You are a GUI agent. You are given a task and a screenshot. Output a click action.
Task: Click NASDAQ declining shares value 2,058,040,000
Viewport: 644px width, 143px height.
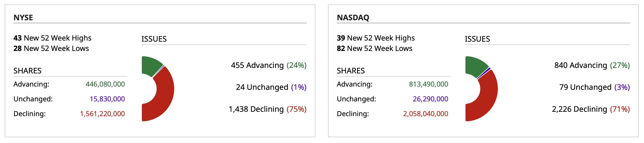425,114
